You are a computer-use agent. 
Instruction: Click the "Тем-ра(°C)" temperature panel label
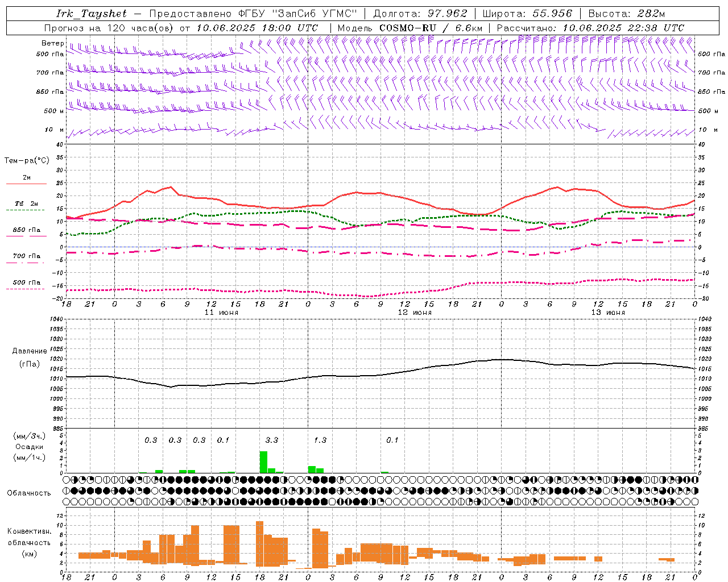(27, 160)
